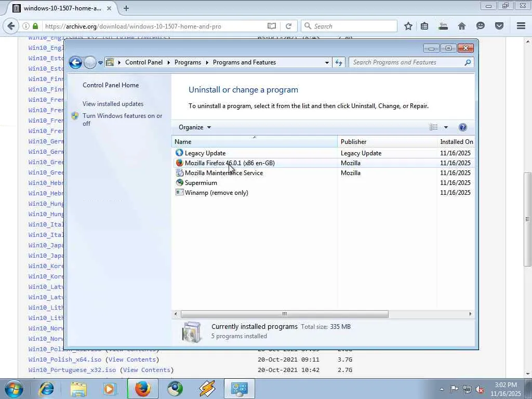532x399 pixels.
Task: Open Win10_Portuguese_x32.iso link in Firefox page
Action: point(72,370)
